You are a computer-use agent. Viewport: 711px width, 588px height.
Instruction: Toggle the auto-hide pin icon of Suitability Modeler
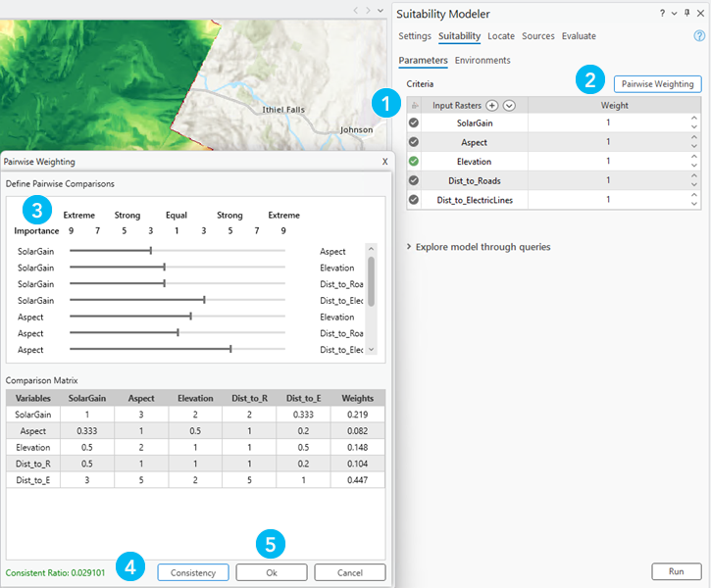click(x=687, y=13)
